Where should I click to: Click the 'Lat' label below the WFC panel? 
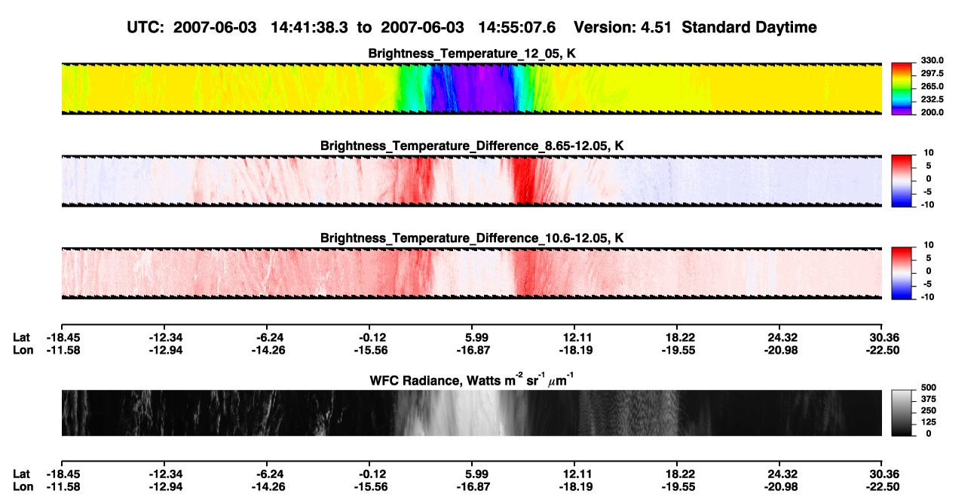(21, 474)
